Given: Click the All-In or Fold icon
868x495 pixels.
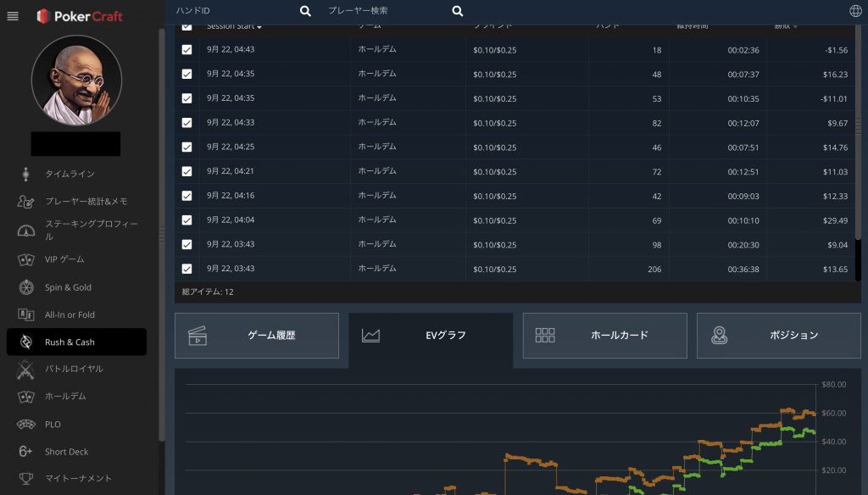Looking at the screenshot, I should point(25,315).
